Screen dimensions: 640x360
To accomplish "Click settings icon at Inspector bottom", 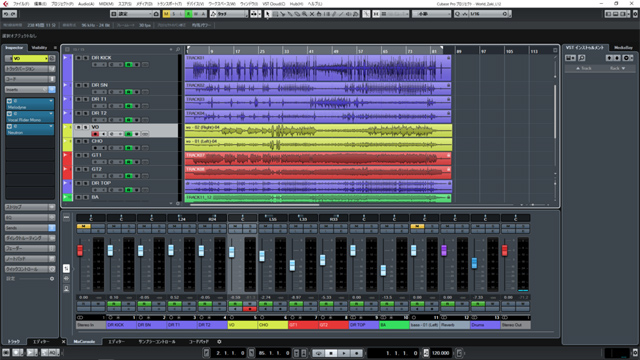I will pos(52,279).
